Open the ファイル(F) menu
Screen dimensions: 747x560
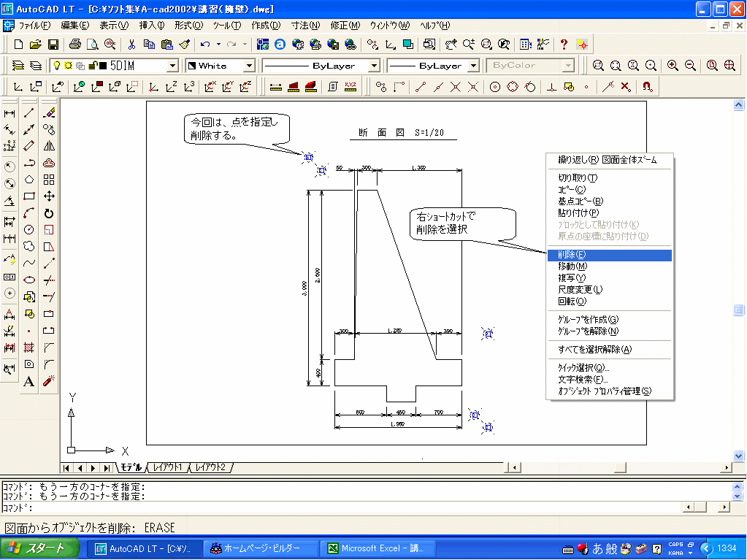click(34, 26)
